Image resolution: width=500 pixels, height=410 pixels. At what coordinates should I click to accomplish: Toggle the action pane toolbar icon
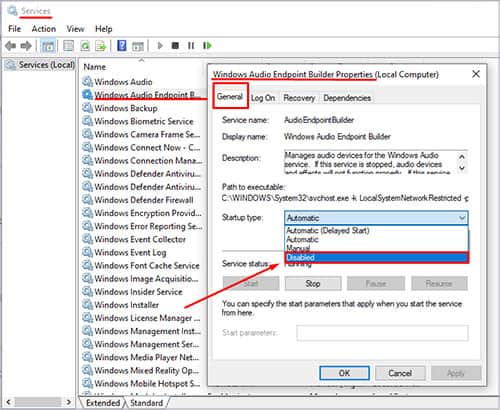pyautogui.click(x=138, y=46)
